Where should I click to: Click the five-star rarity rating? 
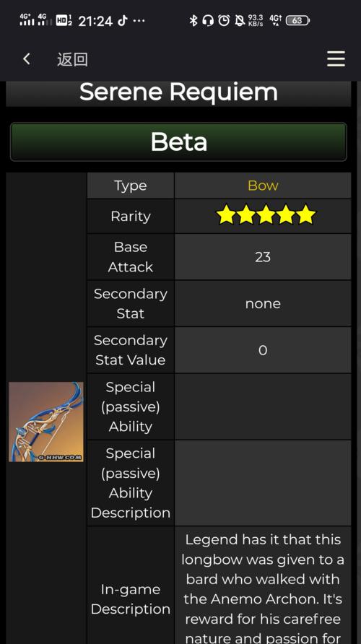pyautogui.click(x=266, y=215)
